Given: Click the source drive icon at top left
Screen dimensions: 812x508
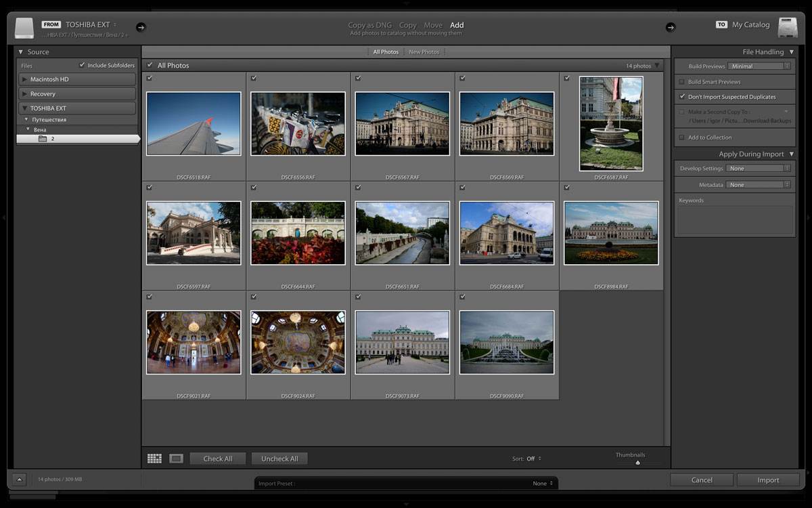Looking at the screenshot, I should pos(24,28).
